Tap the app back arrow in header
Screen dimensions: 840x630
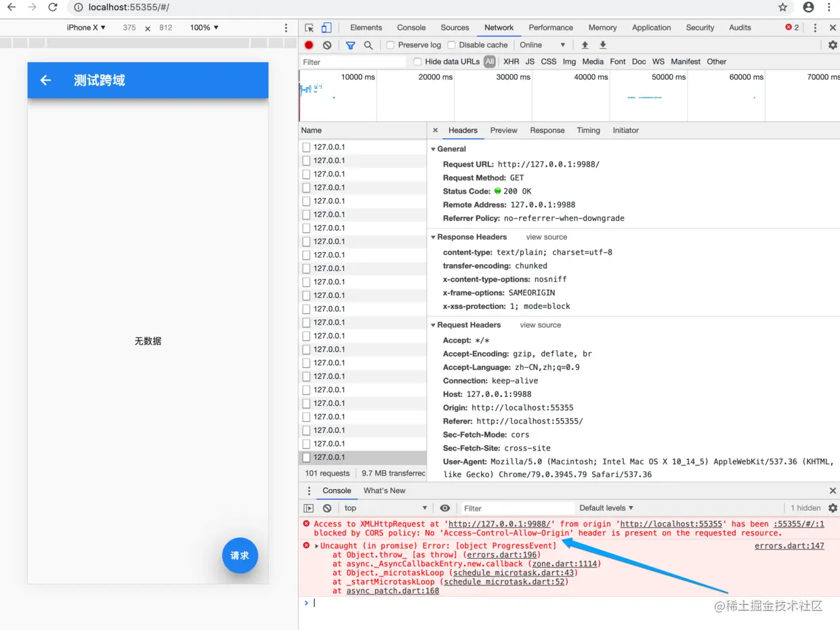pos(45,80)
